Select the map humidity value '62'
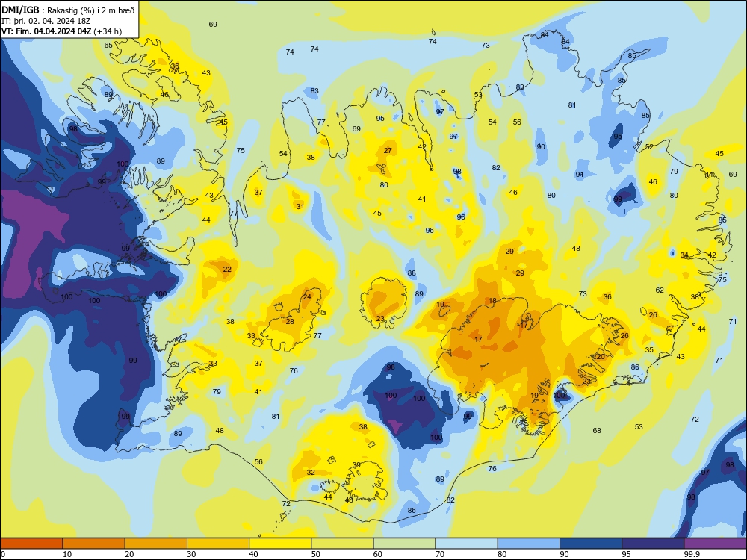 (660, 290)
